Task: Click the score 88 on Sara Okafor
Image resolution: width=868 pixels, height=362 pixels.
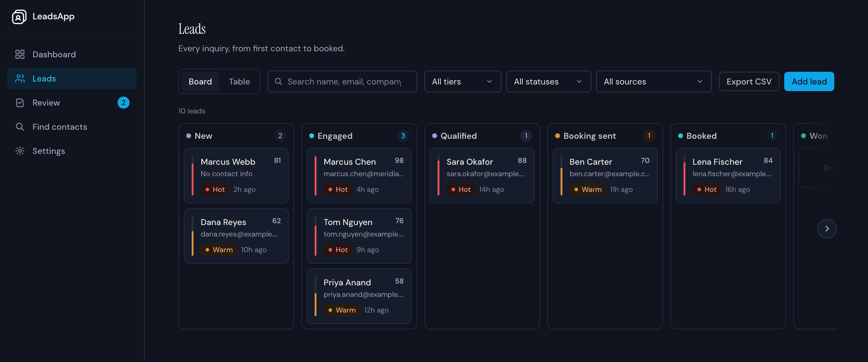Action: click(522, 160)
